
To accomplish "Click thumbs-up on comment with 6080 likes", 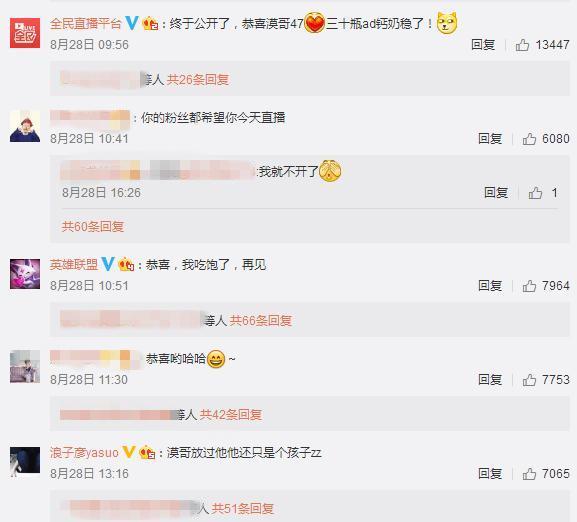I will pyautogui.click(x=529, y=139).
